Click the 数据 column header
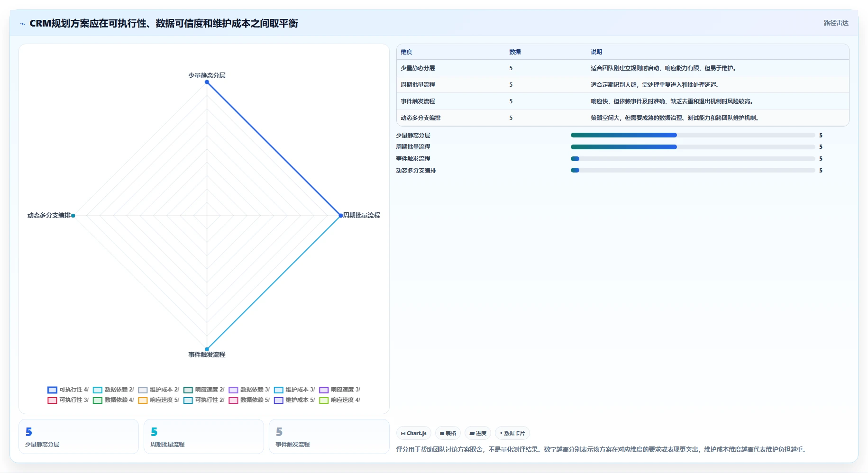The image size is (868, 473). [x=515, y=52]
